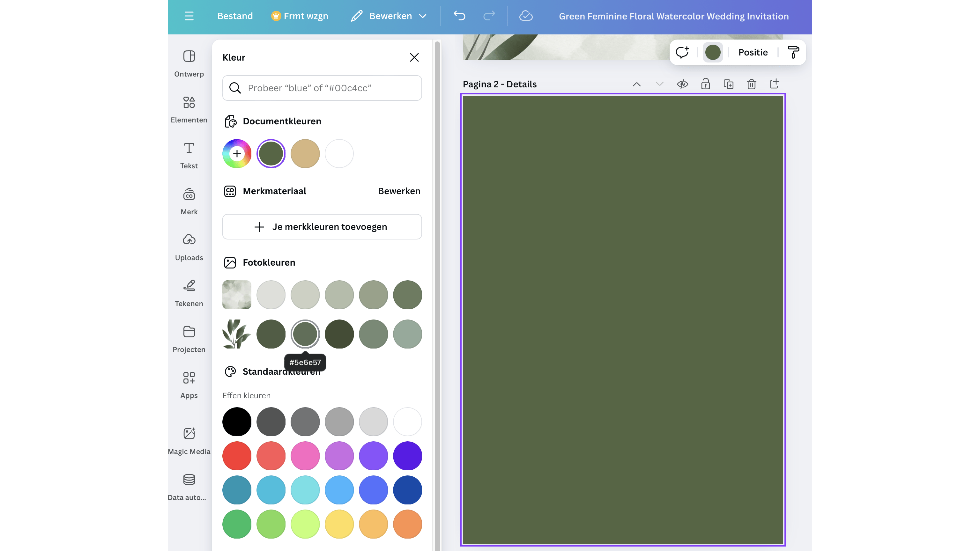Click the color search input field

pos(322,88)
